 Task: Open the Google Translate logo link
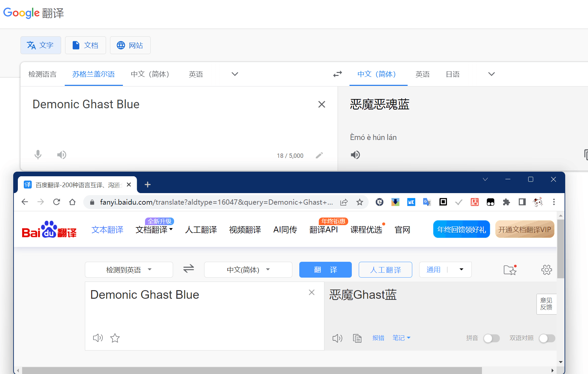click(33, 13)
